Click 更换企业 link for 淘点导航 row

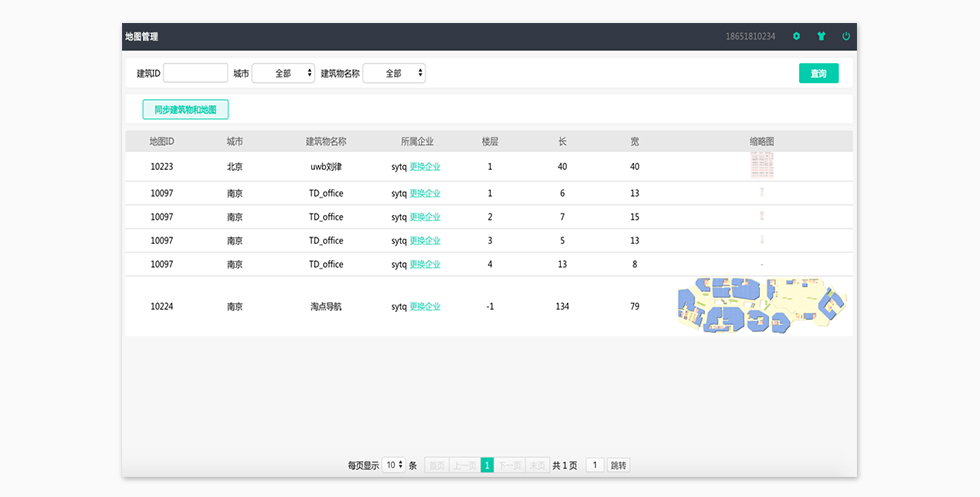[x=425, y=307]
